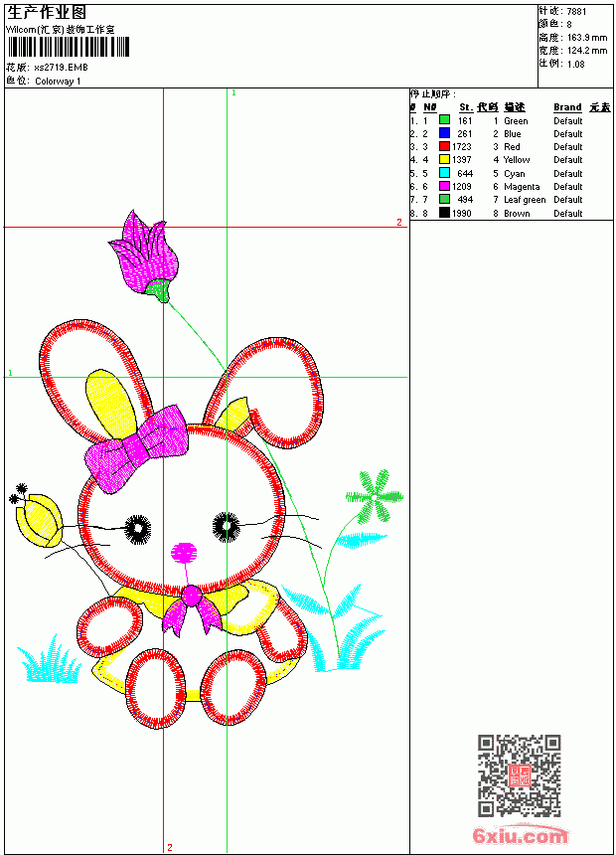Select the blue color swatch in row 2
Viewport: 616px width, 855px height.
coord(444,133)
